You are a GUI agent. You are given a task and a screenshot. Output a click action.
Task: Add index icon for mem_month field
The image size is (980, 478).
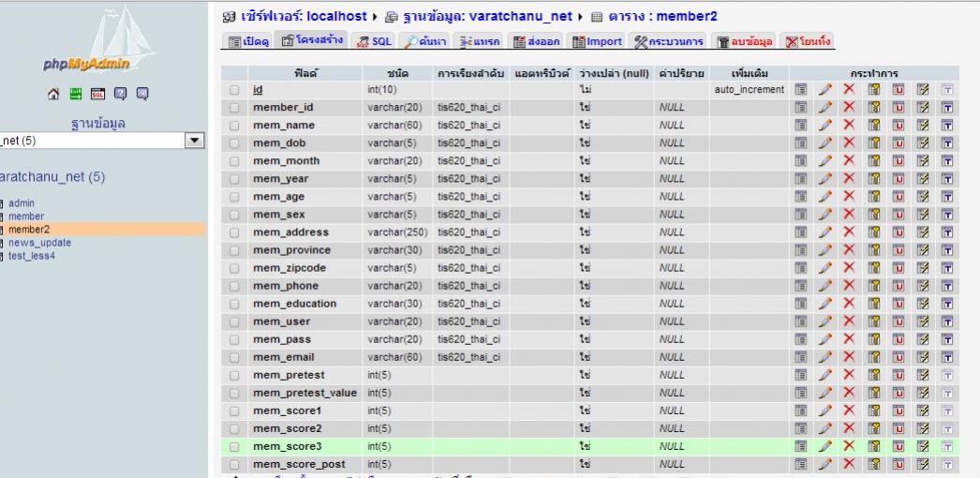coord(923,160)
